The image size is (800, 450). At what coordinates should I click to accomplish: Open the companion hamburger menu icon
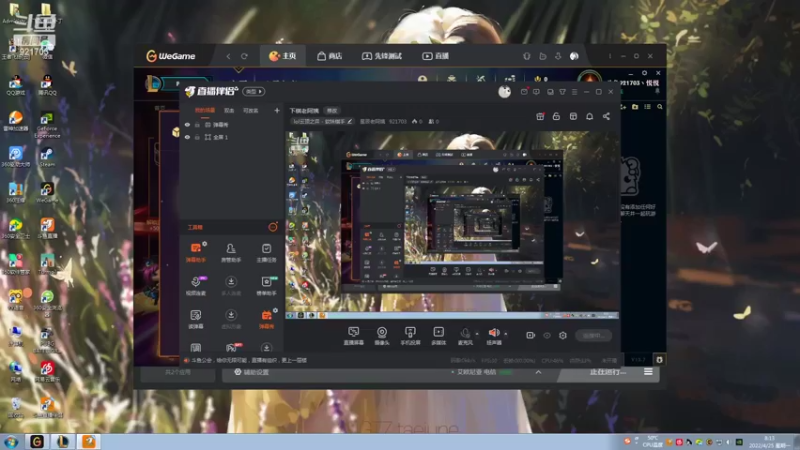point(574,92)
